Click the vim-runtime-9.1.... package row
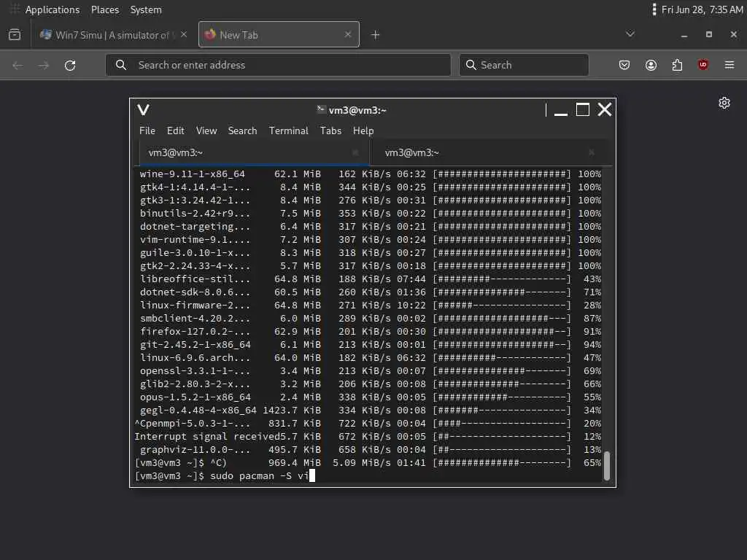Image resolution: width=747 pixels, height=560 pixels. tap(370, 239)
